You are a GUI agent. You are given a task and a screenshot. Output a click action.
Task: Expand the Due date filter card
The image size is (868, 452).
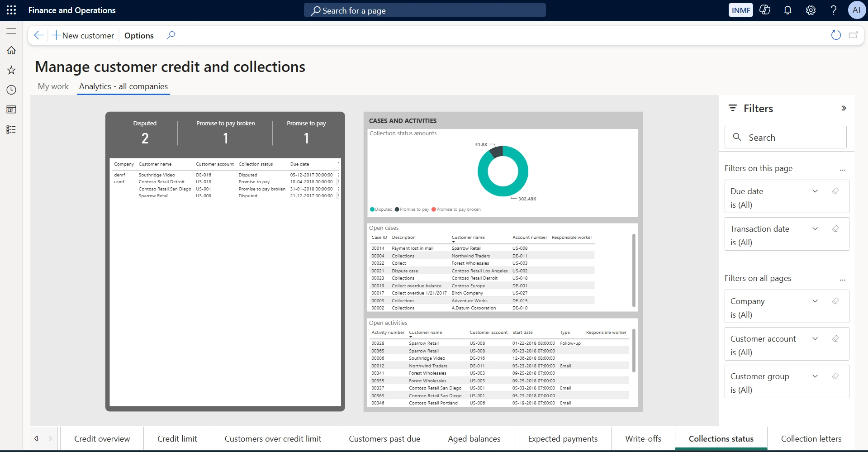[x=815, y=191]
